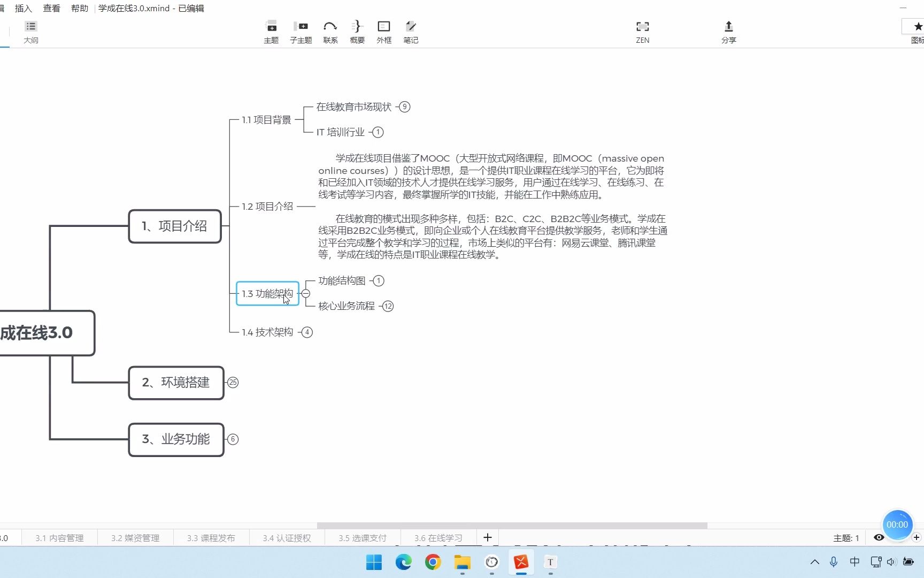This screenshot has height=578, width=924.
Task: Select the 1.1 项目背景 subtopic
Action: [266, 120]
